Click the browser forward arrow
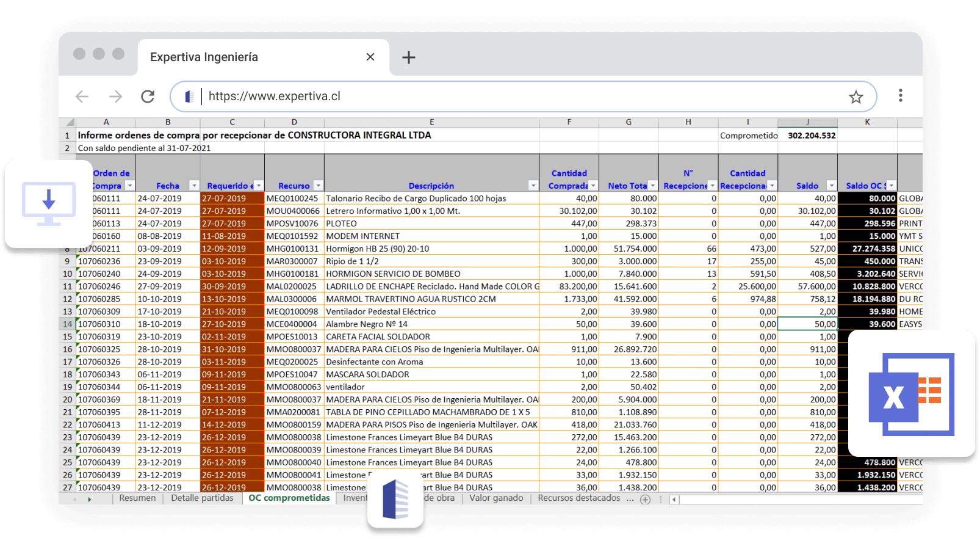 pyautogui.click(x=115, y=96)
